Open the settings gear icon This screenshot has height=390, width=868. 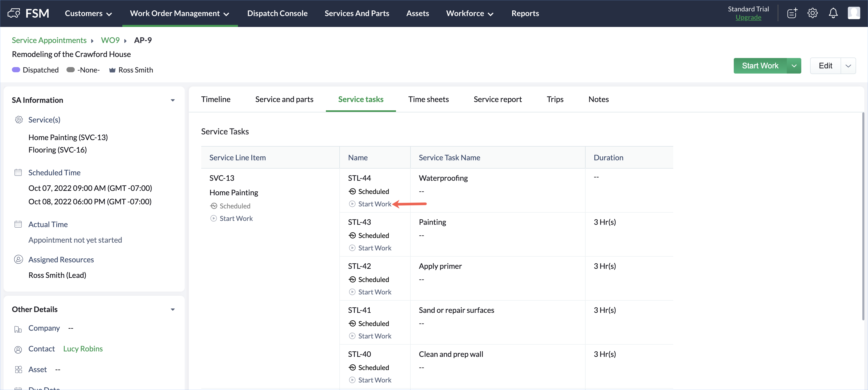[812, 13]
